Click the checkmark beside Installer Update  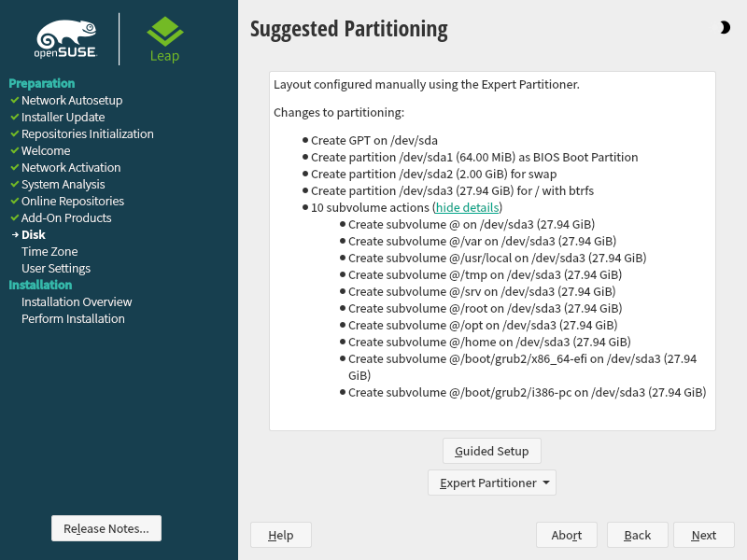pyautogui.click(x=14, y=117)
